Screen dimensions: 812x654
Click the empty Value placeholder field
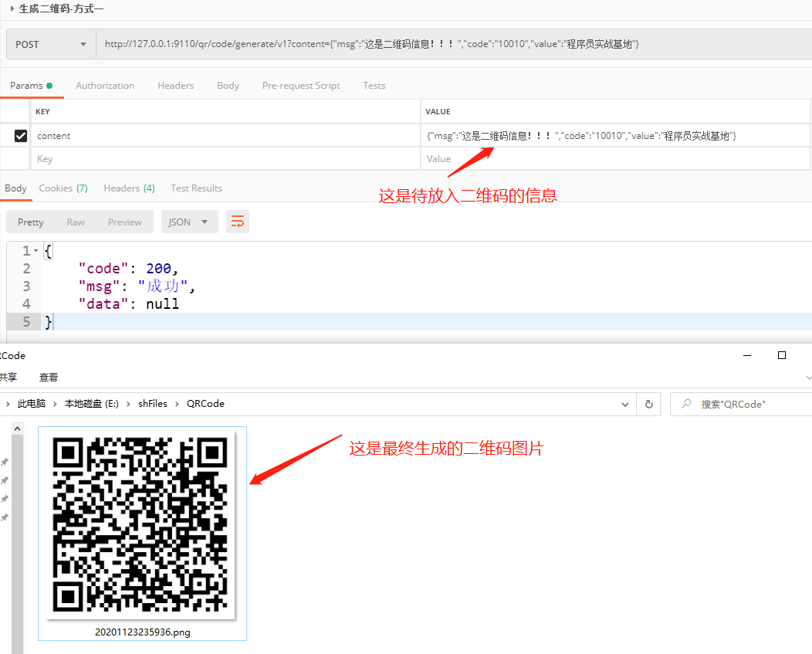pyautogui.click(x=615, y=158)
